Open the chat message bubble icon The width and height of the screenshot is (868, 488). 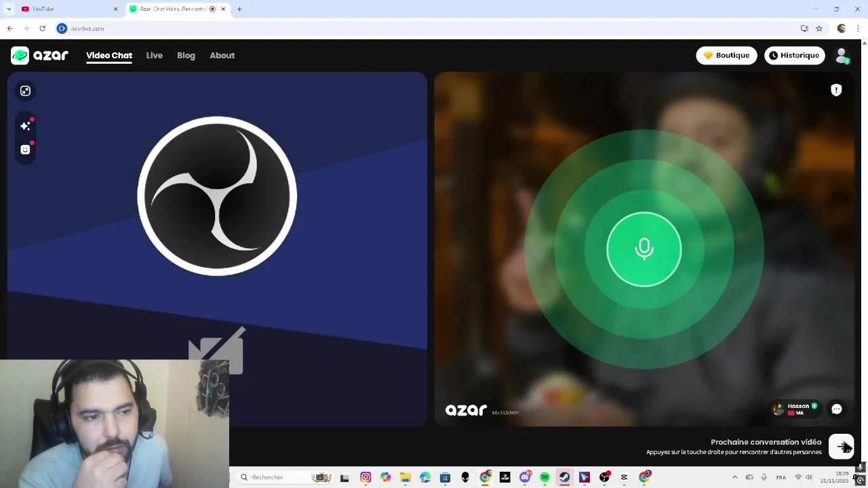[836, 409]
